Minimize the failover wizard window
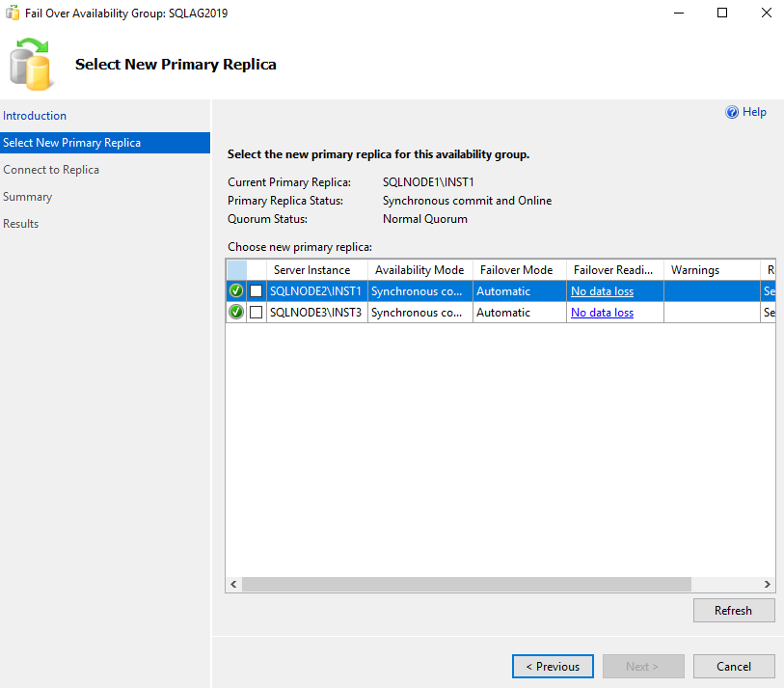The height and width of the screenshot is (688, 784). (679, 13)
